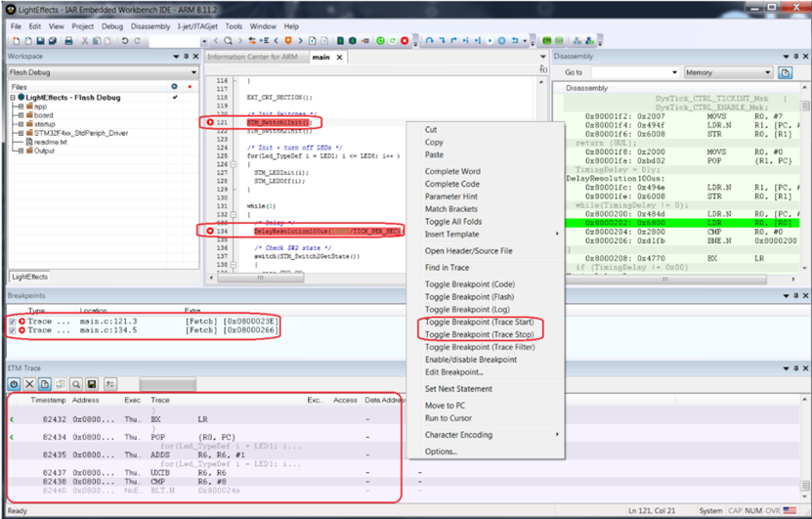Open the Disassembly menu in menu bar
The image size is (812, 519).
(x=150, y=26)
